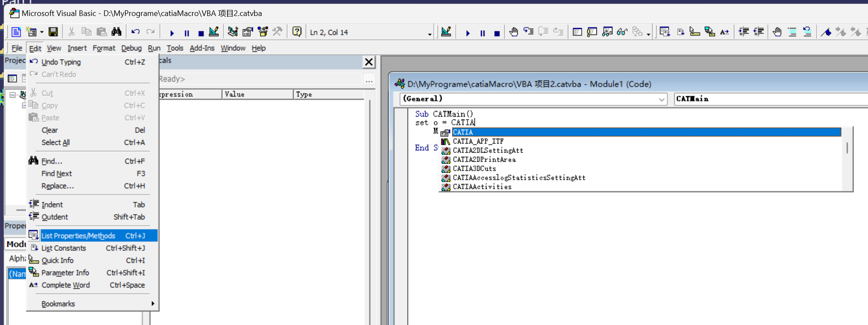Select CATIAActivities in the autocomplete list

tap(641, 187)
